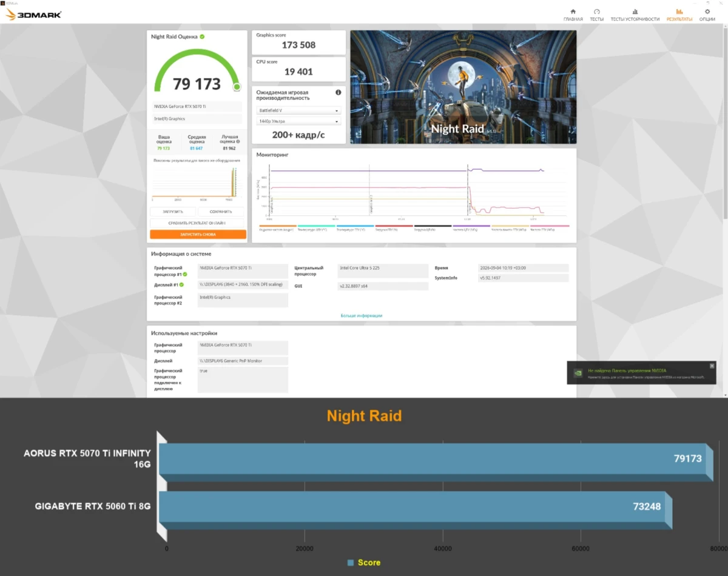Screen dimensions: 728x576
Task: Open the Главная home page
Action: click(x=573, y=15)
